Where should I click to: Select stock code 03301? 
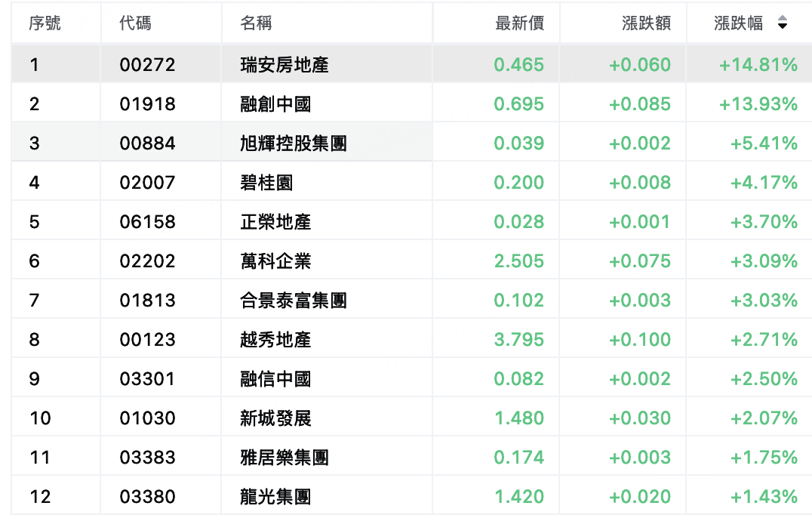tap(148, 379)
